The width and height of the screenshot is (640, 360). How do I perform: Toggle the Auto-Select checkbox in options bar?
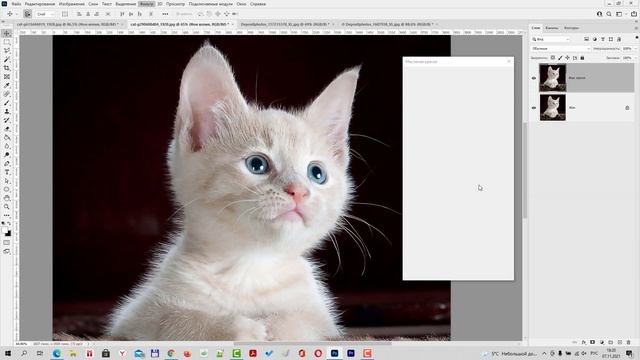27,14
